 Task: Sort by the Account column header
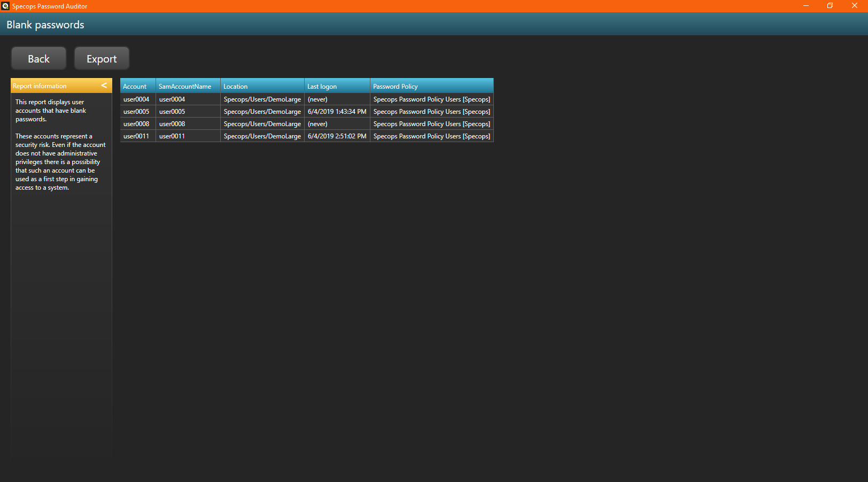coord(137,86)
